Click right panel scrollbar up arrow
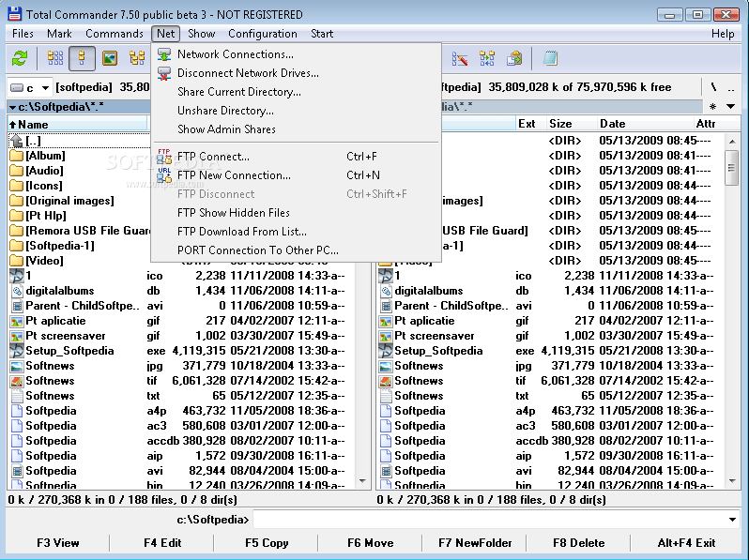Viewport: 749px width, 560px height. click(x=732, y=142)
